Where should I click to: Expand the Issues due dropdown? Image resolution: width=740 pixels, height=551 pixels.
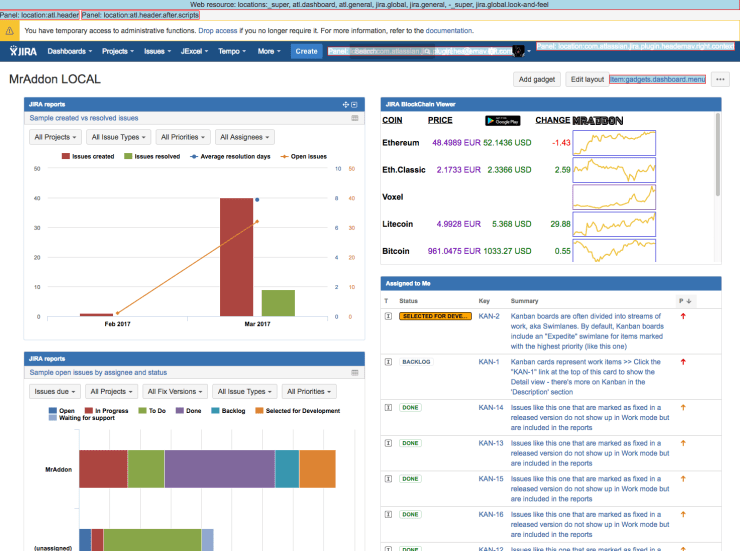[53, 391]
